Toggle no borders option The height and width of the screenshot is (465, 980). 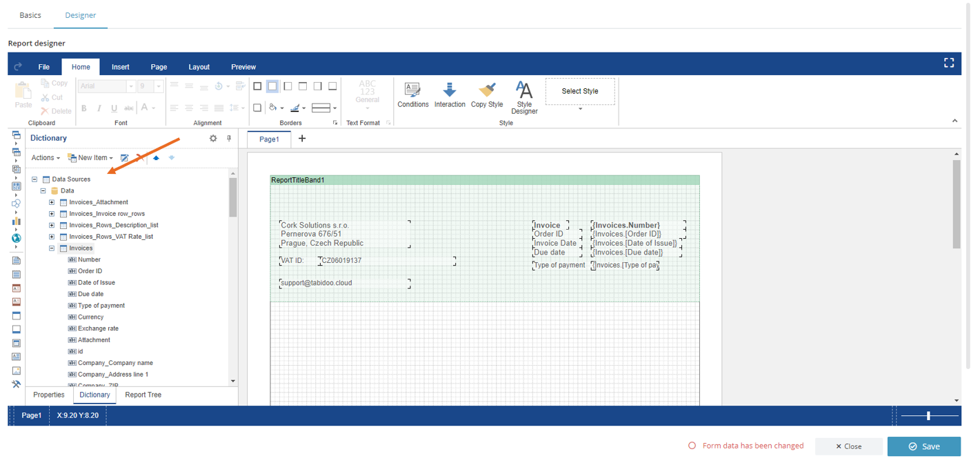pyautogui.click(x=272, y=86)
